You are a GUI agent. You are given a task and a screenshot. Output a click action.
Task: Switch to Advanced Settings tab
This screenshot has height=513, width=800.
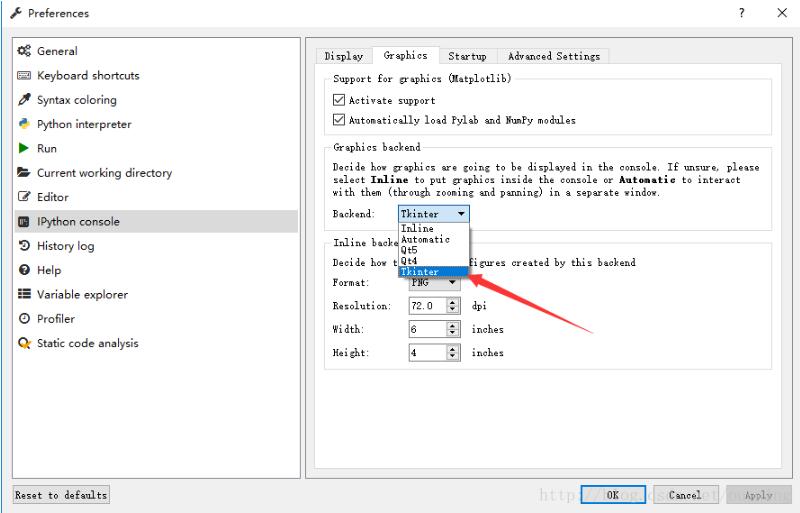point(554,56)
